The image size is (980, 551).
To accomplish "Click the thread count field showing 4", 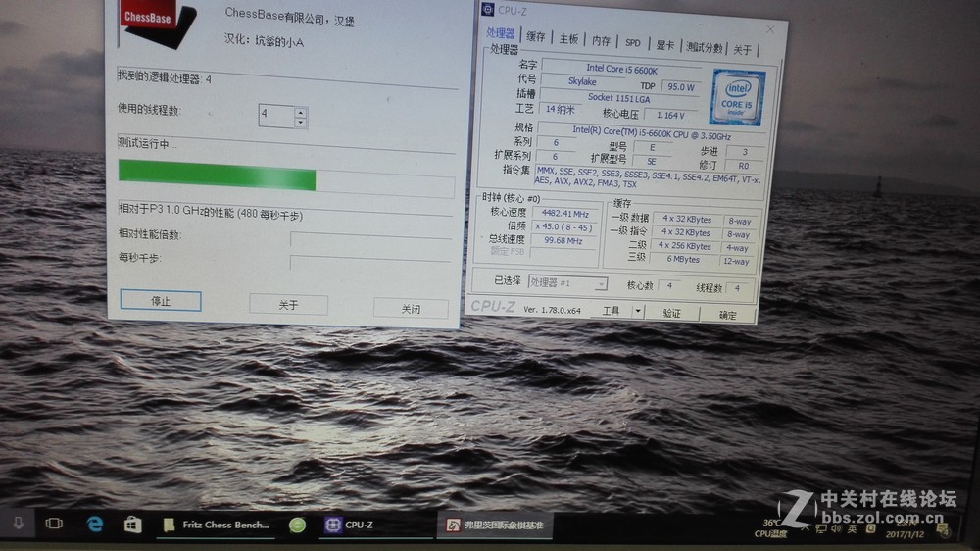I will coord(276,116).
